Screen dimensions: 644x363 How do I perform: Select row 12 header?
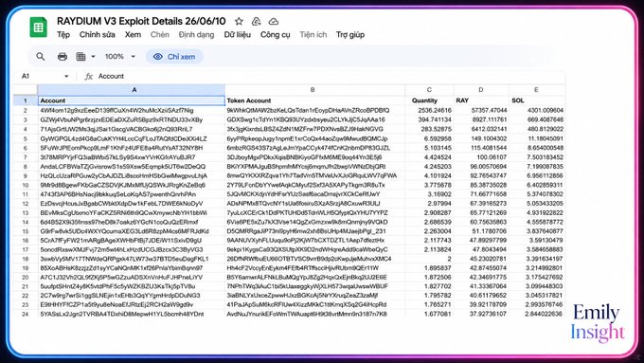coord(26,204)
